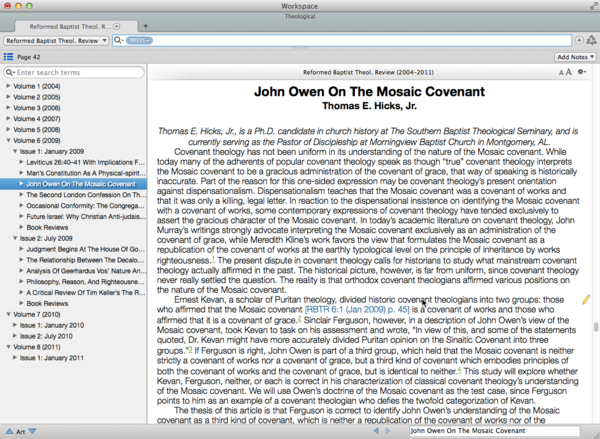Select Occasional Conformity: The Congrega... article
Viewport: 600px width, 439px height.
[85, 206]
